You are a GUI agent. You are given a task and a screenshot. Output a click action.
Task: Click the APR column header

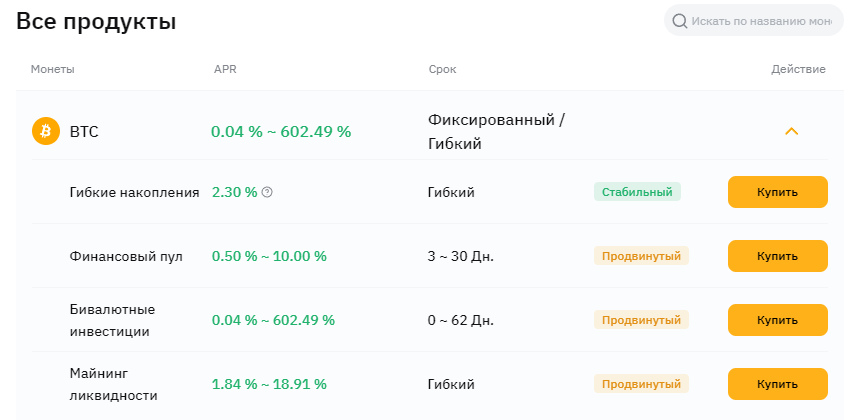pos(225,69)
